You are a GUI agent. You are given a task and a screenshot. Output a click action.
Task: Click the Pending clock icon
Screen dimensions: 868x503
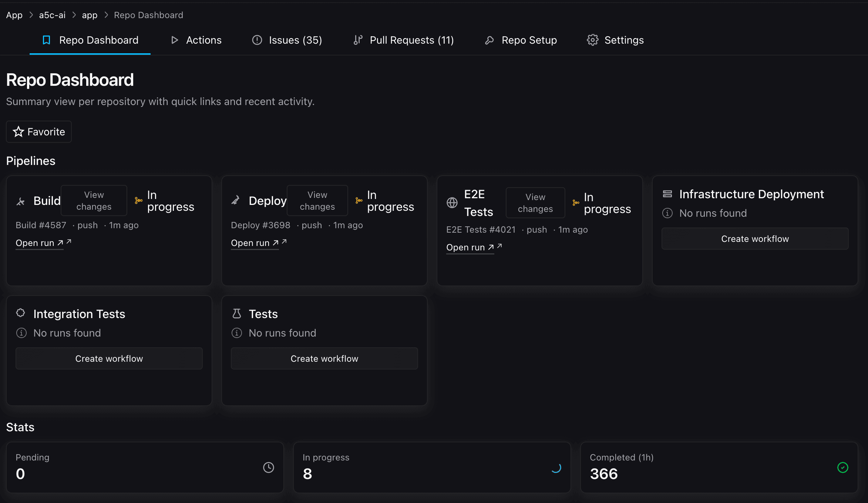tap(268, 467)
